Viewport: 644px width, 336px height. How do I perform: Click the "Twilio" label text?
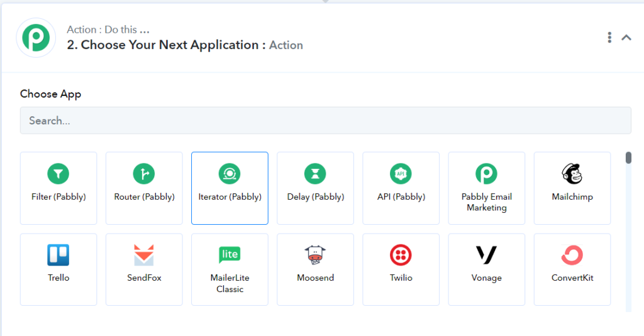401,278
